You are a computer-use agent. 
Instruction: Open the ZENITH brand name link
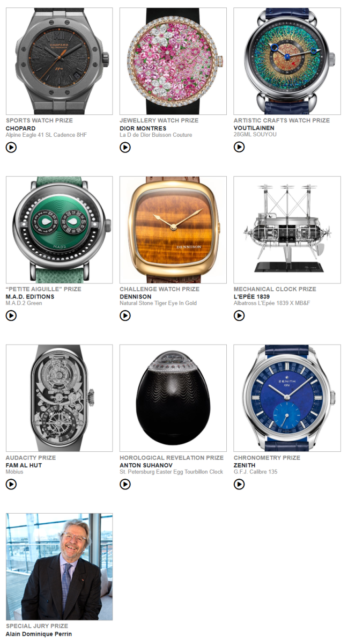coord(245,465)
